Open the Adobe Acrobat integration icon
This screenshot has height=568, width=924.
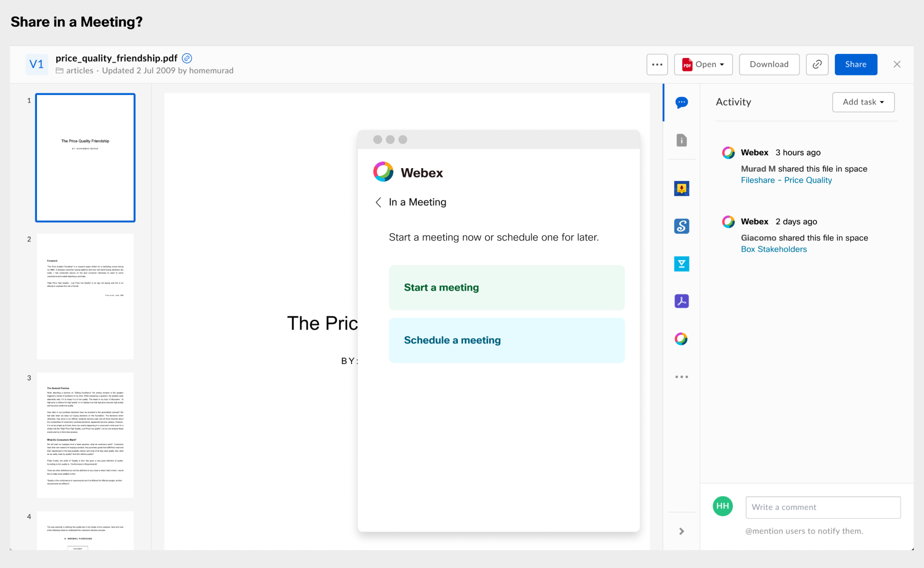(x=682, y=301)
